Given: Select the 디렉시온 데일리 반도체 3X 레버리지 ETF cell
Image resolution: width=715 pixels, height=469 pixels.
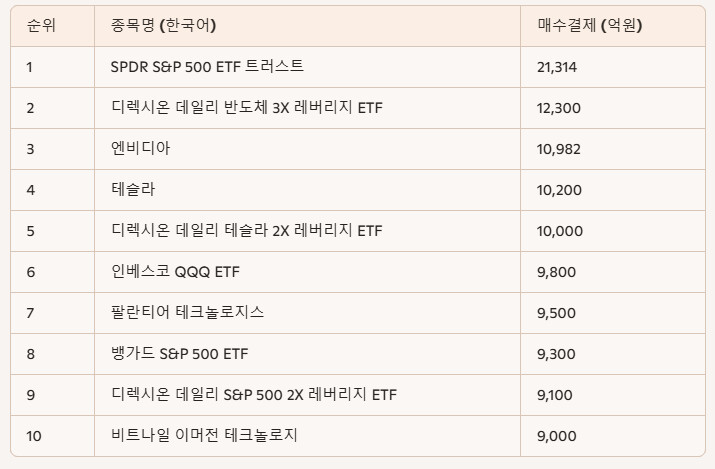Looking at the screenshot, I should click(x=307, y=108).
